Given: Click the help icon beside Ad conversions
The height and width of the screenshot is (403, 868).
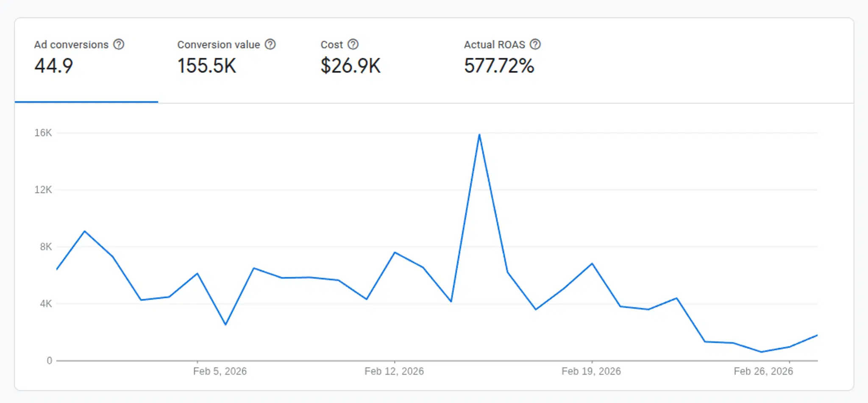Looking at the screenshot, I should (119, 44).
